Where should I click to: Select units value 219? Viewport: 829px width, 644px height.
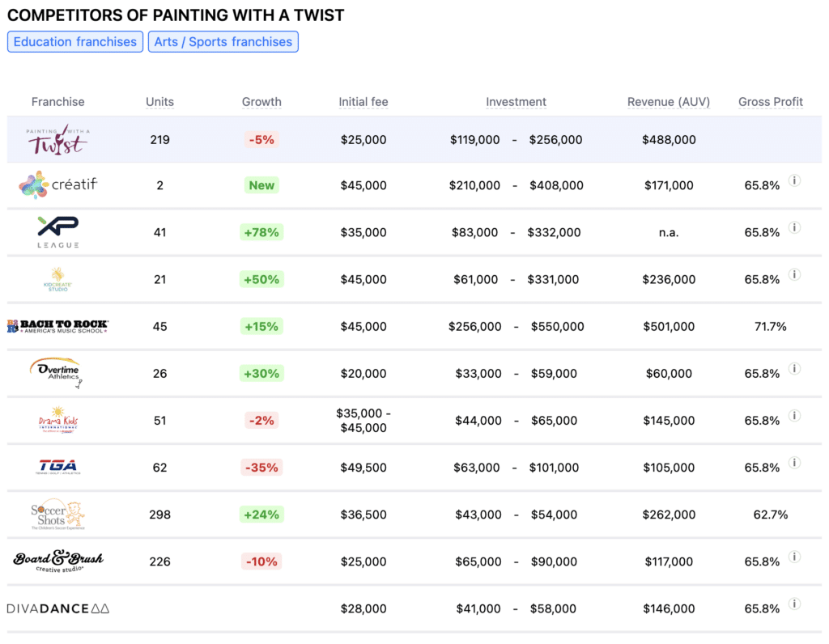pyautogui.click(x=159, y=139)
